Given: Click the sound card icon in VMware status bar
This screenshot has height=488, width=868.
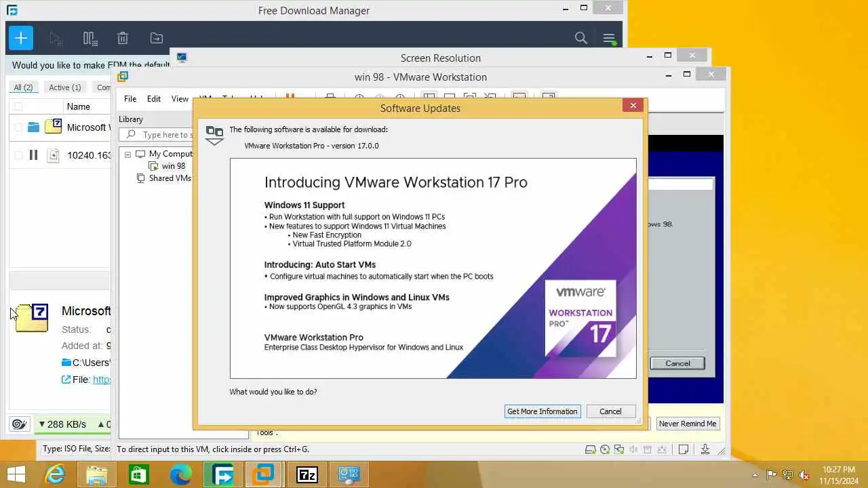Looking at the screenshot, I should point(633,449).
